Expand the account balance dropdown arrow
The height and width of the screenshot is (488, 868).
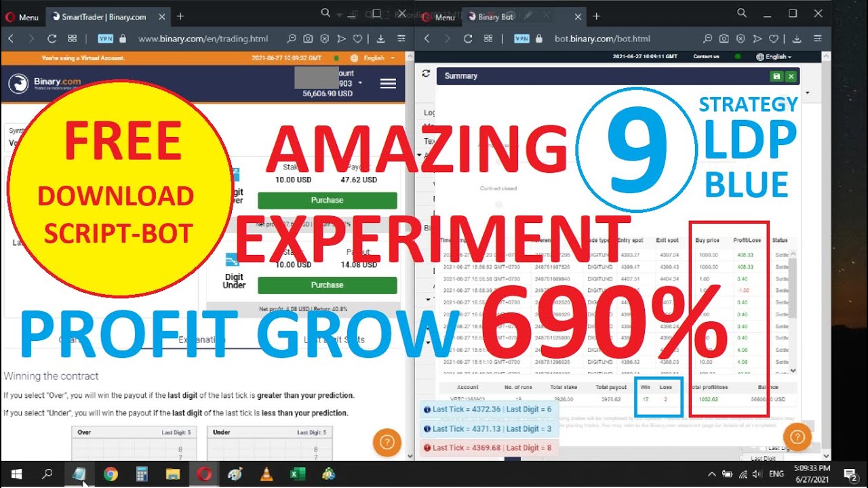click(x=361, y=83)
